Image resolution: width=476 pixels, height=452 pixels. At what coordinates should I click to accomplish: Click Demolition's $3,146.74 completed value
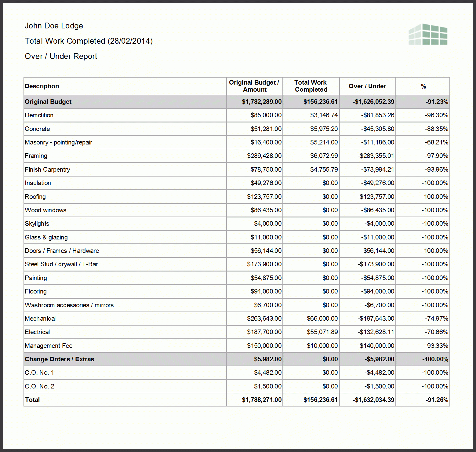tap(324, 115)
